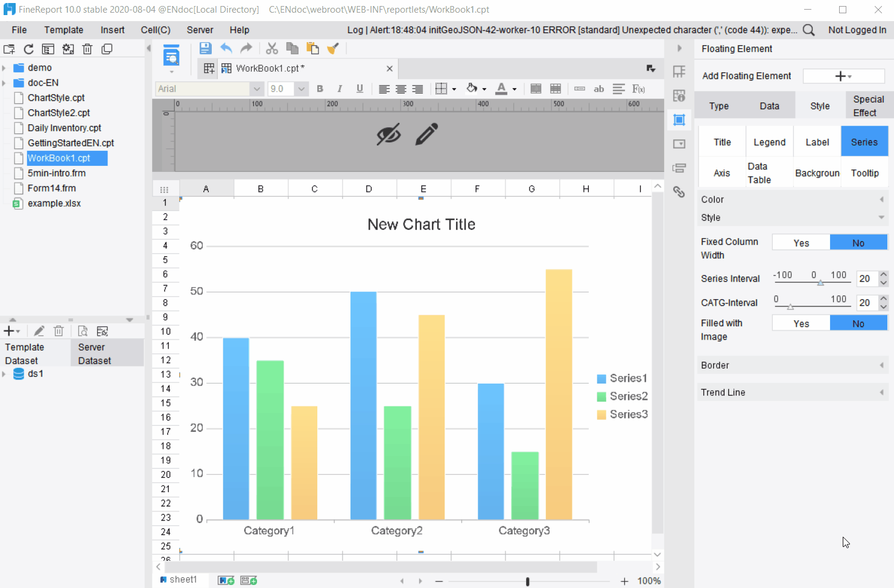The height and width of the screenshot is (588, 894).
Task: Toggle Italic formatting
Action: click(x=340, y=89)
